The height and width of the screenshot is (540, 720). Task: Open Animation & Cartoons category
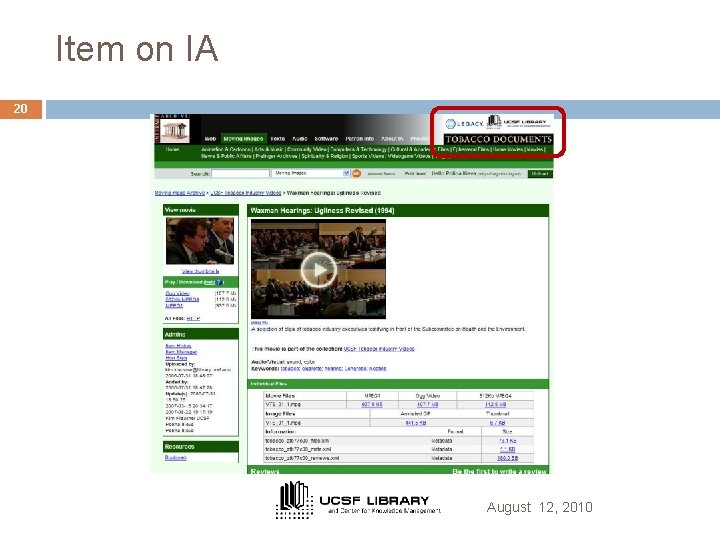pos(226,150)
